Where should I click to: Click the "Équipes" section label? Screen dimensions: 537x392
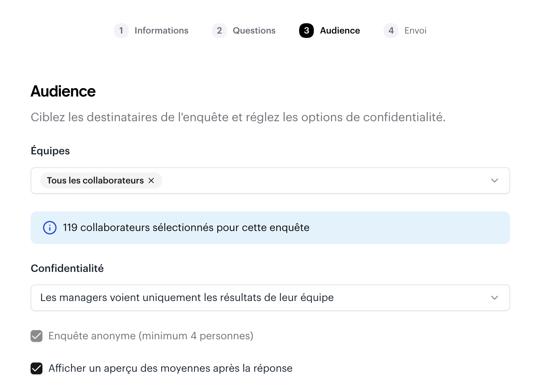pyautogui.click(x=50, y=150)
